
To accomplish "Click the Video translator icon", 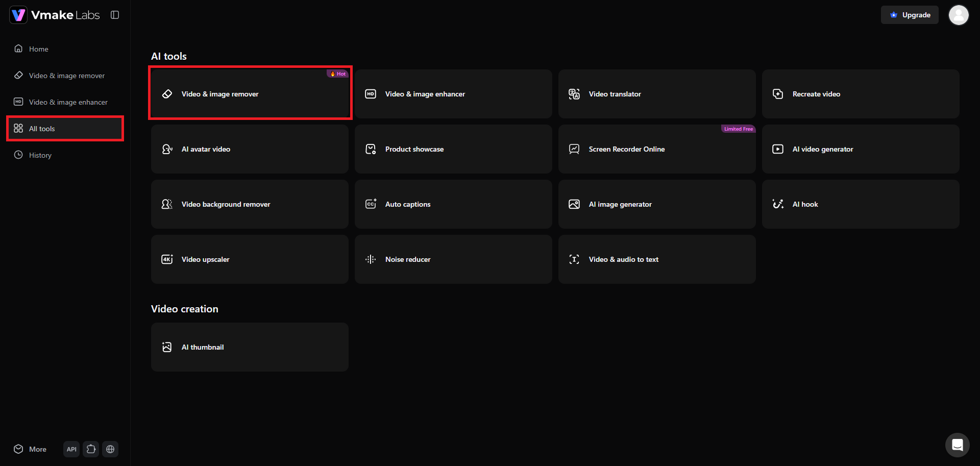I will 574,94.
